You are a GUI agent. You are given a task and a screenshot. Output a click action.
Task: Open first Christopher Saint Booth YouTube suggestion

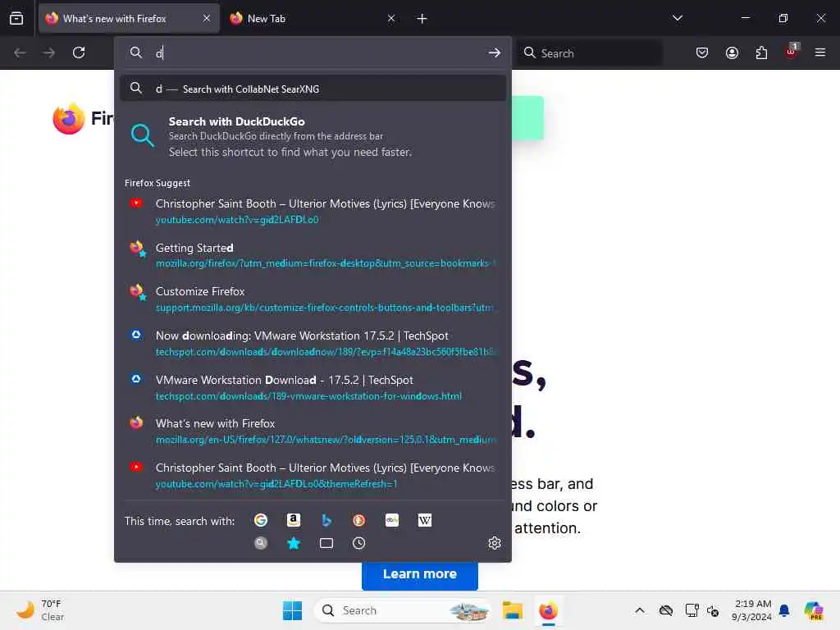pyautogui.click(x=313, y=211)
